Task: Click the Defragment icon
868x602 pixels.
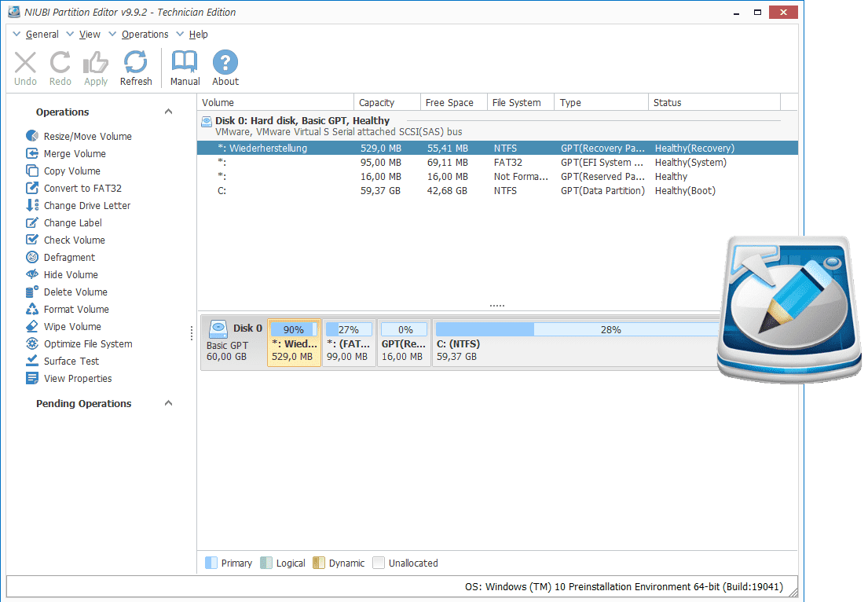Action: point(32,257)
